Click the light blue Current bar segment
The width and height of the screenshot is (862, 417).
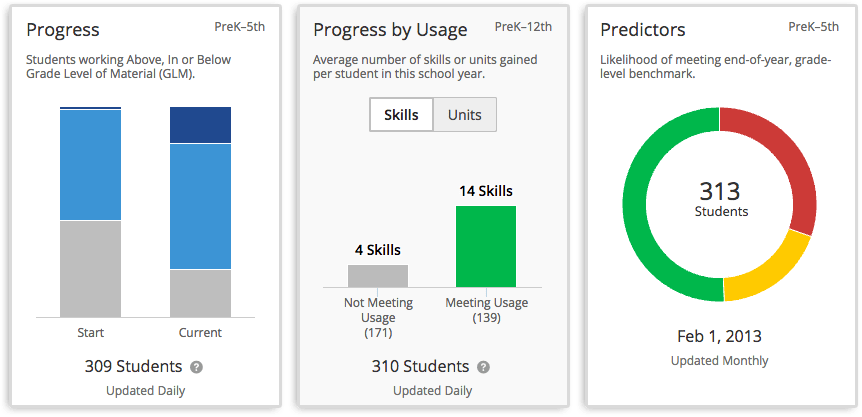(x=200, y=207)
